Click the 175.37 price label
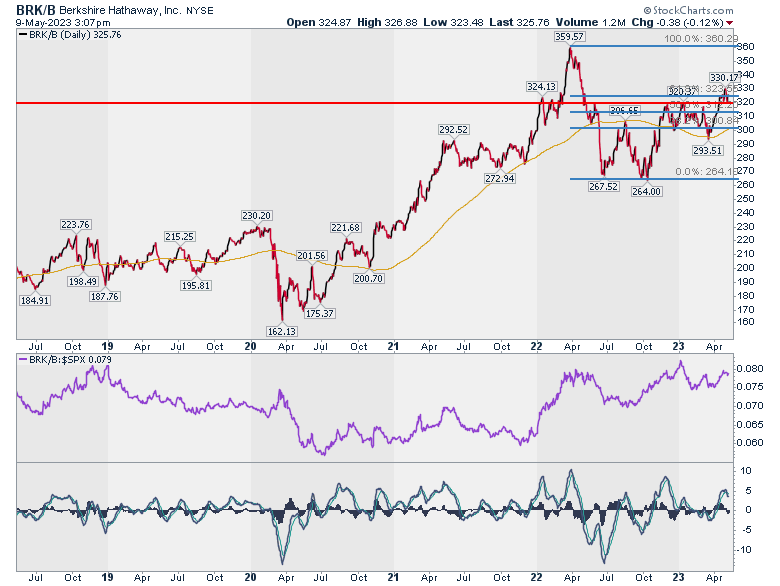This screenshot has height=586, width=780. 319,313
